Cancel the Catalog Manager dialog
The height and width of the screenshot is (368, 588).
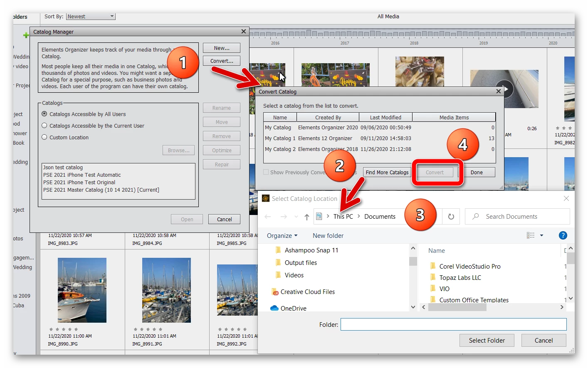pos(225,220)
